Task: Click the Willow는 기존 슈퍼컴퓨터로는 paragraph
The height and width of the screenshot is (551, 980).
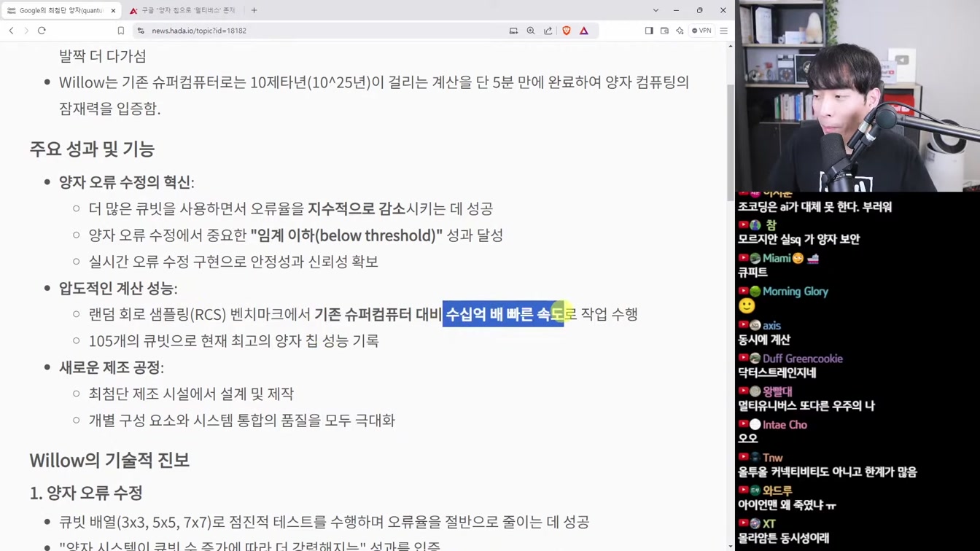Action: (x=374, y=95)
